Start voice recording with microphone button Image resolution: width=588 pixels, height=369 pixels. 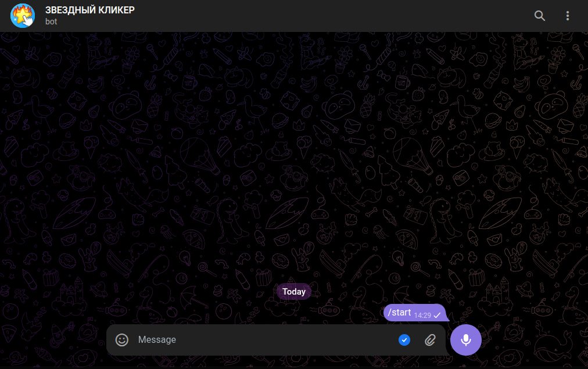pos(466,340)
